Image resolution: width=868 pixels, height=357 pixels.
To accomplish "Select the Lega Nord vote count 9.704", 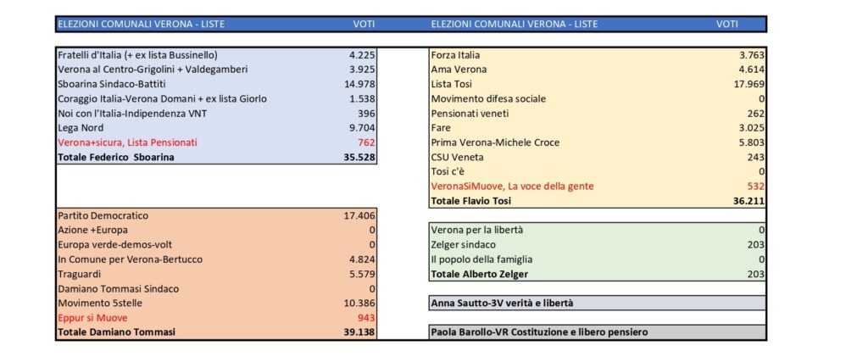I will click(x=363, y=128).
